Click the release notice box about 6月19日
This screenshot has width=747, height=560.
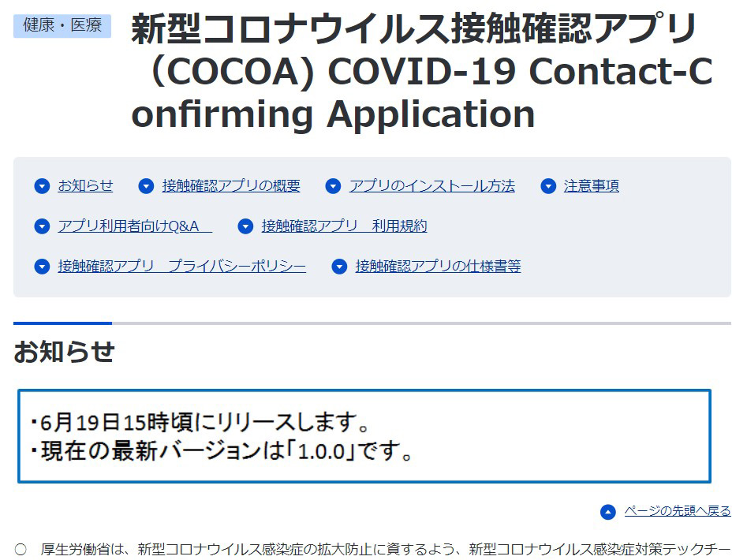point(364,435)
